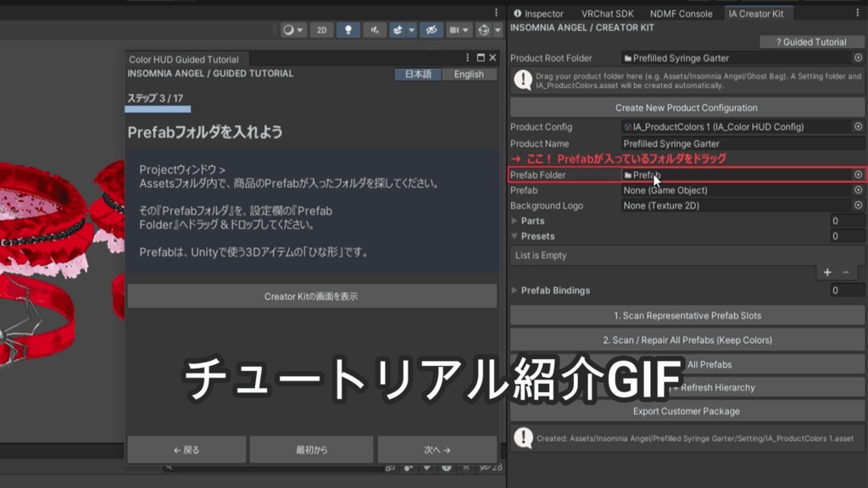Open the effects dropdown arrow
The width and height of the screenshot is (868, 488).
click(x=411, y=30)
